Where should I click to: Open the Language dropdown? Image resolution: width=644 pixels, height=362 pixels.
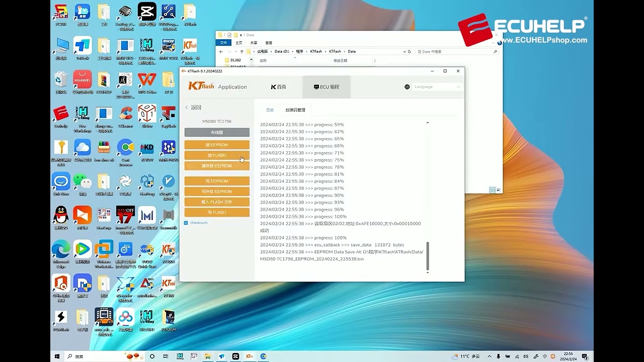[x=437, y=87]
